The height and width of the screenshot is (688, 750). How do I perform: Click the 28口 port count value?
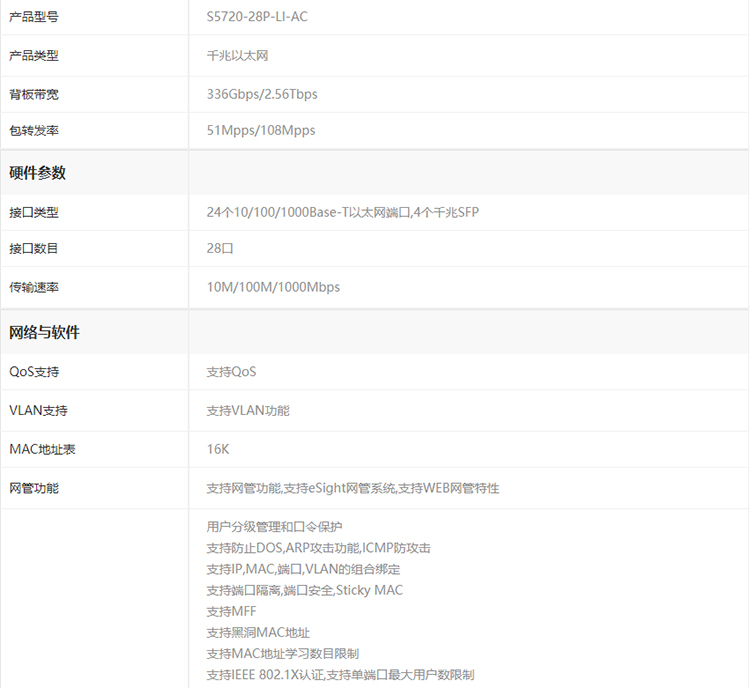(220, 249)
